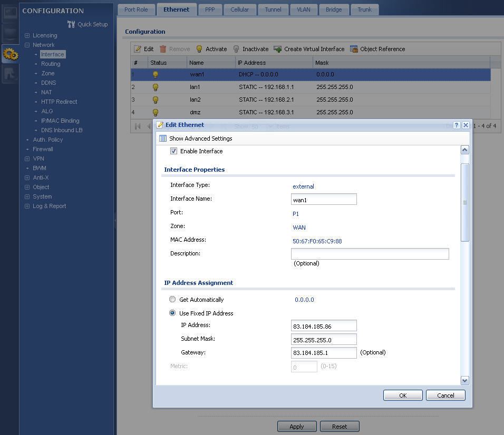Click the Activate lightbulb icon

pyautogui.click(x=199, y=49)
